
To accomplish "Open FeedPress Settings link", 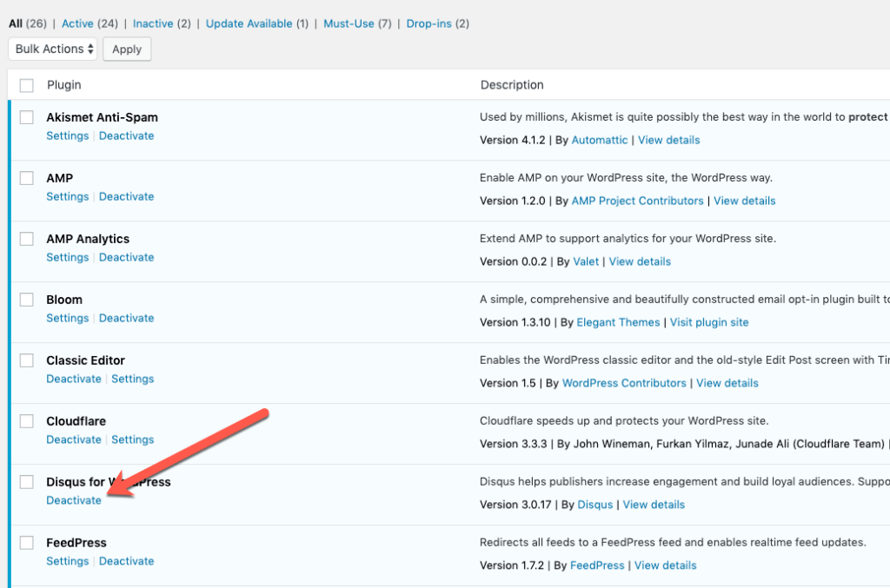I will coord(68,561).
